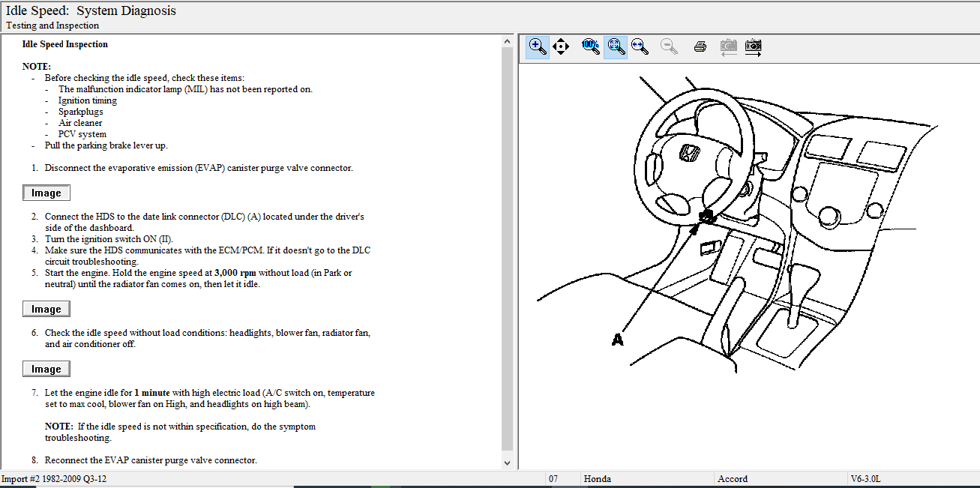This screenshot has width=980, height=488.
Task: Open the Image button under step 6
Action: click(x=46, y=370)
